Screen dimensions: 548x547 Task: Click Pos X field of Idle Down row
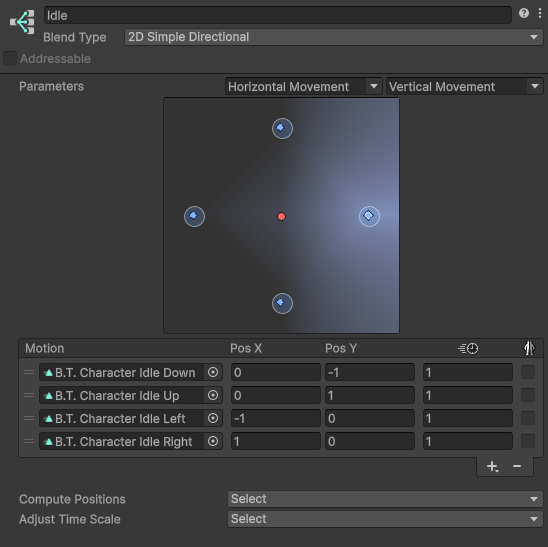(276, 372)
